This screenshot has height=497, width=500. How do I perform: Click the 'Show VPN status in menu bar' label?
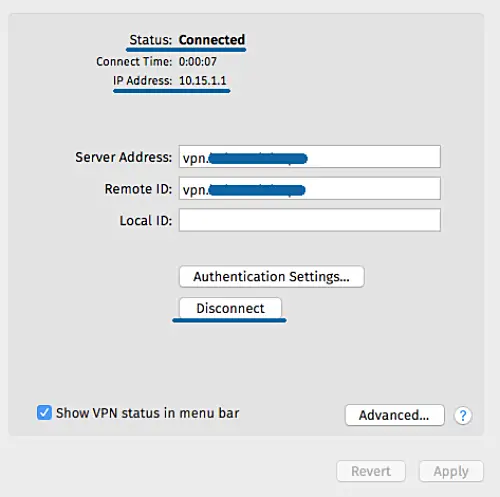(x=147, y=413)
